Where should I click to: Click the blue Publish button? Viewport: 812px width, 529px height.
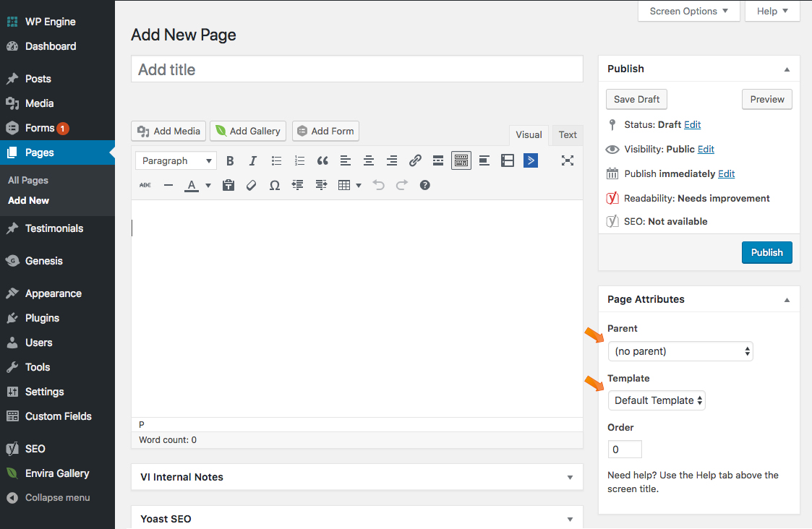767,253
